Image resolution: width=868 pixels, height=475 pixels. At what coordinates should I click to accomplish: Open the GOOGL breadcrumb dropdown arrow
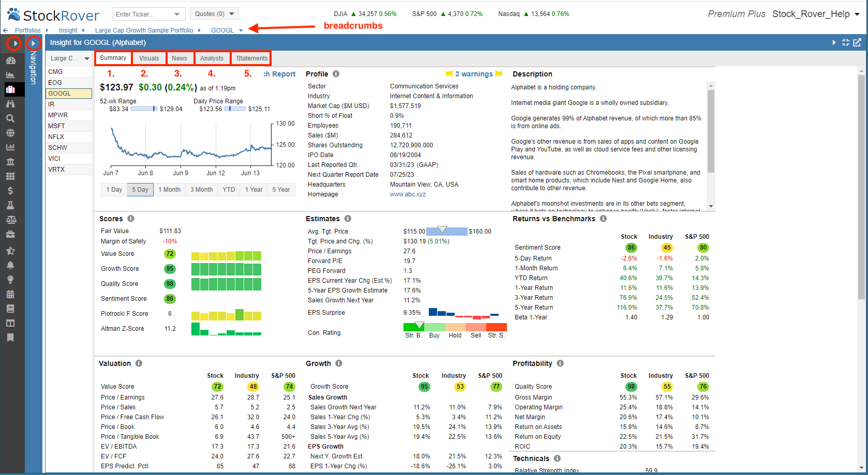(x=241, y=30)
